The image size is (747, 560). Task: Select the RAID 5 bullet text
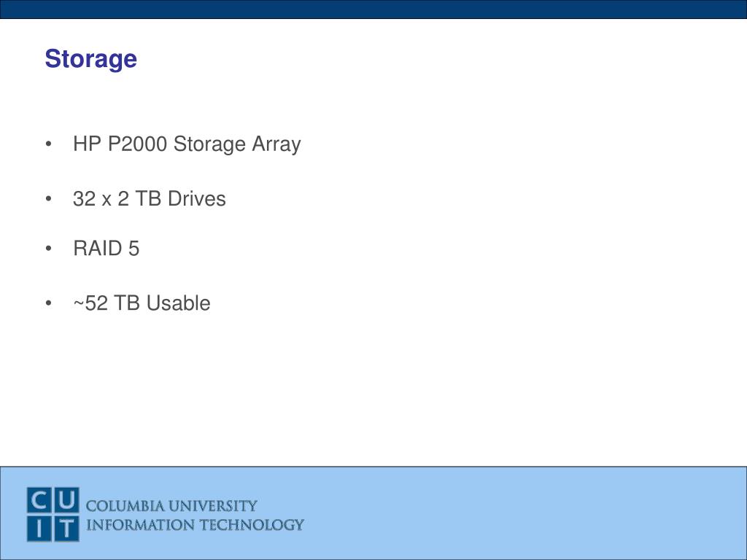(x=107, y=249)
